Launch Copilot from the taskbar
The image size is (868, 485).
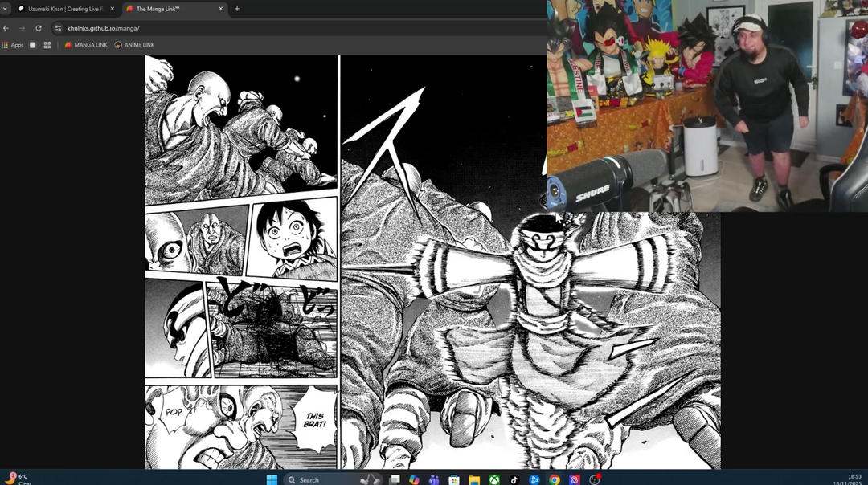(413, 478)
